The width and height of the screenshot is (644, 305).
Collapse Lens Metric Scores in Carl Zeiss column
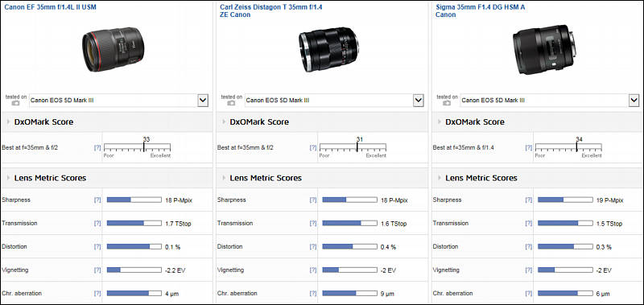click(224, 178)
